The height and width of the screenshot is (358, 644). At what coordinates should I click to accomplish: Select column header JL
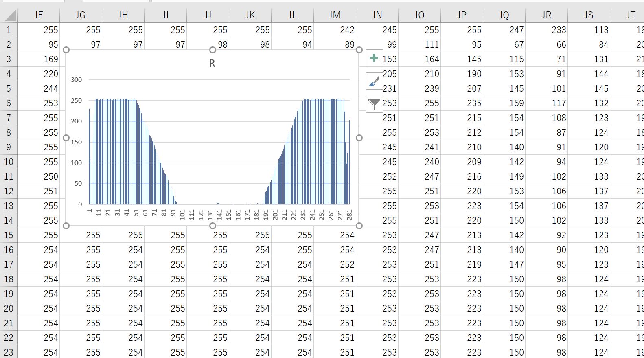pyautogui.click(x=292, y=15)
